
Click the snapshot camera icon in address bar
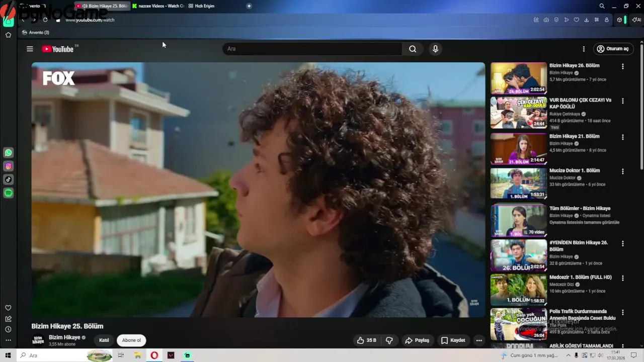click(546, 20)
